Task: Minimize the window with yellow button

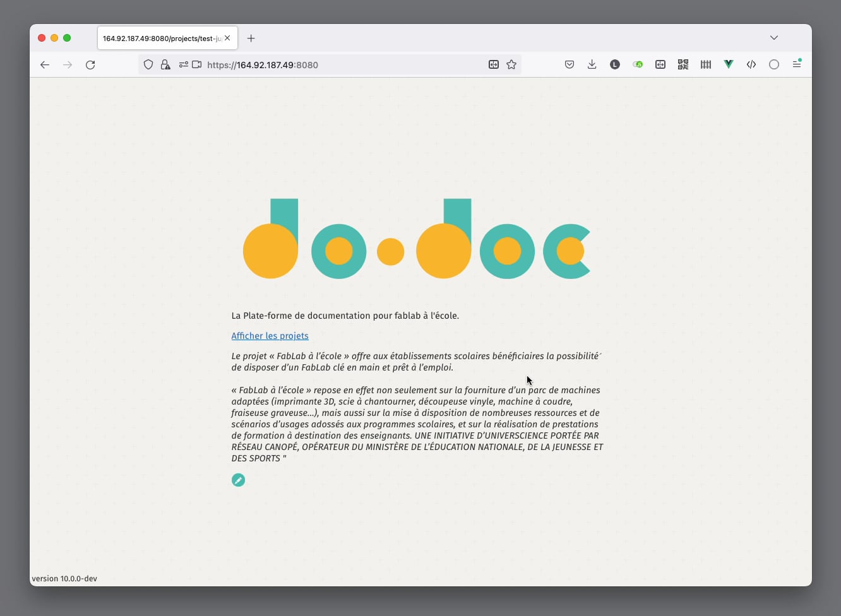Action: (54, 38)
